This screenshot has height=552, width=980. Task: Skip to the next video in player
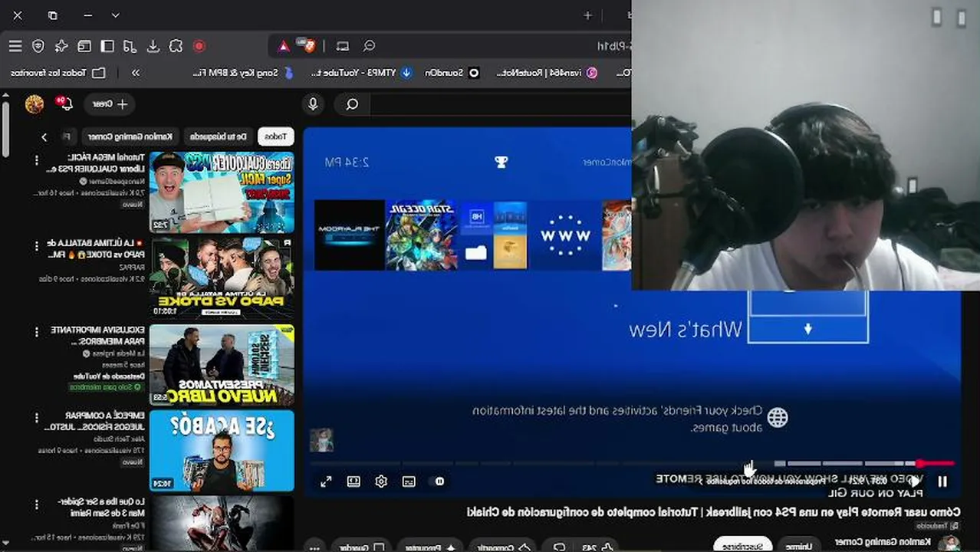[x=914, y=481]
